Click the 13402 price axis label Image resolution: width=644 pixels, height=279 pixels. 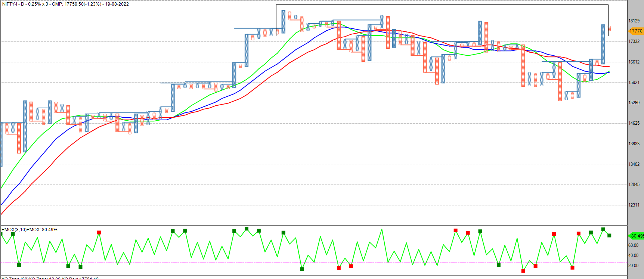(x=634, y=164)
